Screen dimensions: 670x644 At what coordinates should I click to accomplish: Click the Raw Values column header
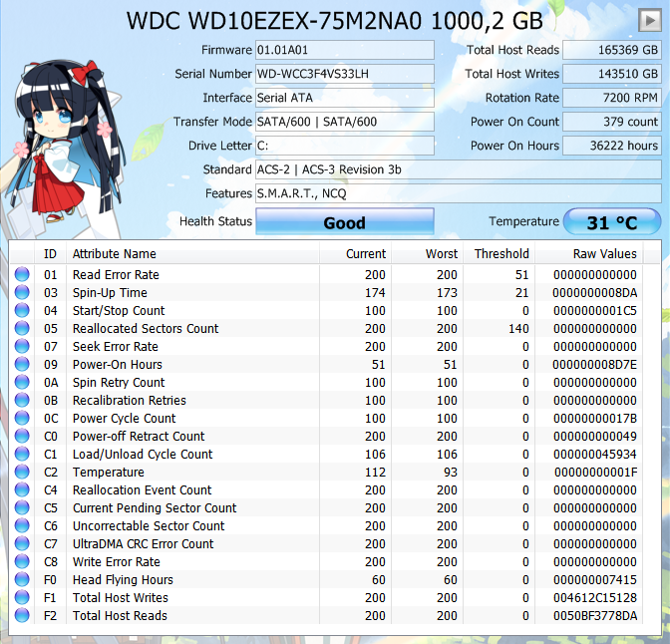pos(604,254)
